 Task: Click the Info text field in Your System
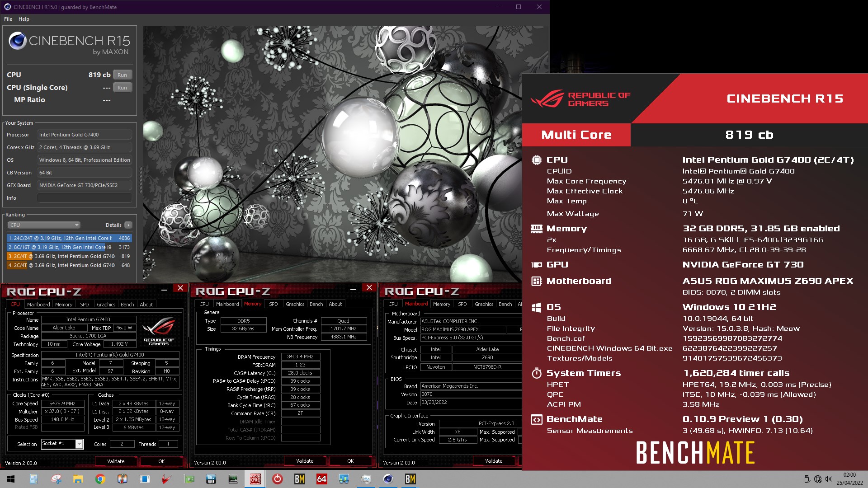[85, 198]
